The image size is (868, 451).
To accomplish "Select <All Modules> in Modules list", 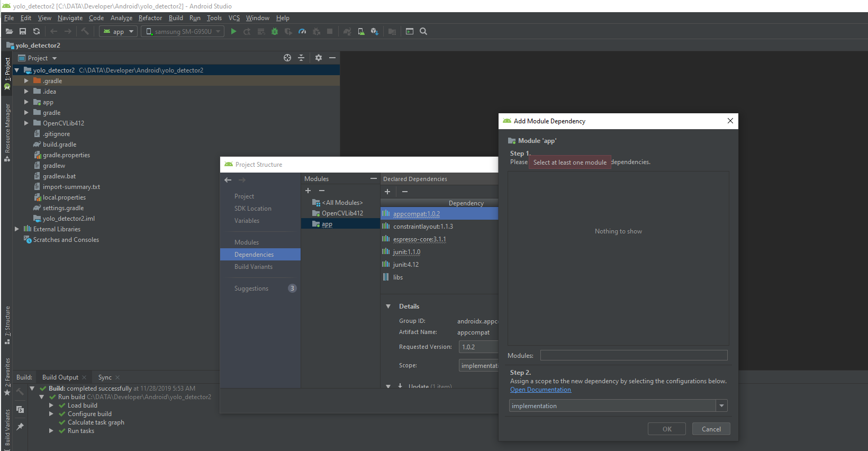I will (342, 203).
